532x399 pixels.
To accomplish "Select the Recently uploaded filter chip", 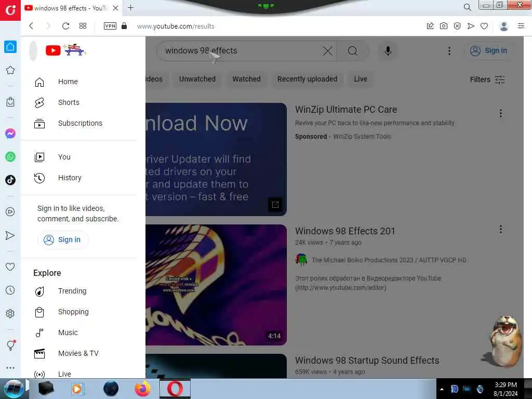I will point(308,79).
